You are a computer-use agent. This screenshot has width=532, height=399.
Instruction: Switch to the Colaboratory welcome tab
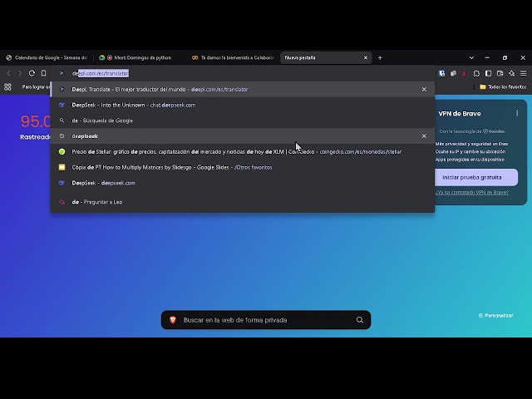click(233, 57)
